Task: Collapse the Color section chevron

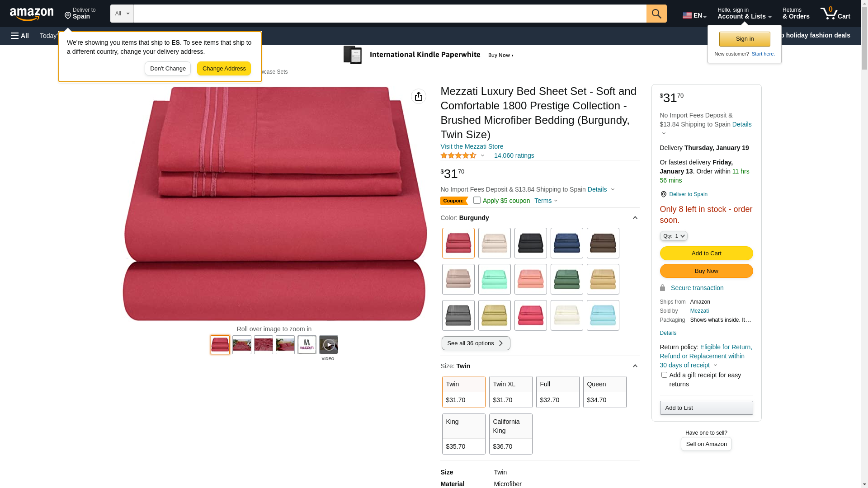Action: pyautogui.click(x=635, y=218)
